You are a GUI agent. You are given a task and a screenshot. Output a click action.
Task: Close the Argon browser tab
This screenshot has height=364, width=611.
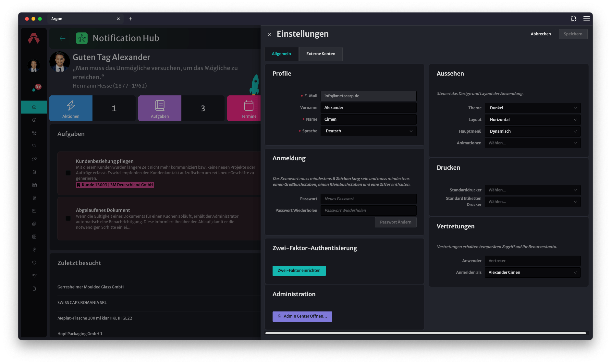pyautogui.click(x=118, y=19)
